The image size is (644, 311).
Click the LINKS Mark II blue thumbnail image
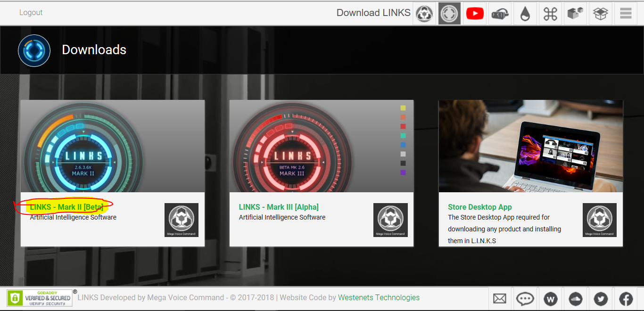pos(113,146)
